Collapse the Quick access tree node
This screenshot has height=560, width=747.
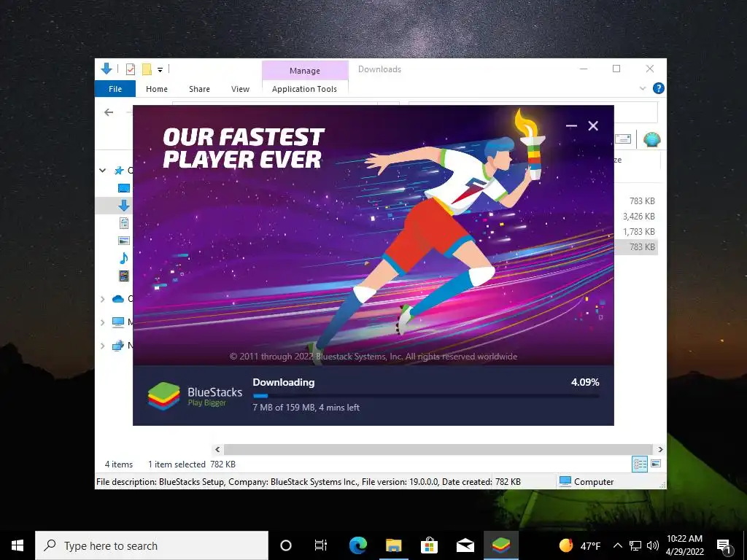102,170
